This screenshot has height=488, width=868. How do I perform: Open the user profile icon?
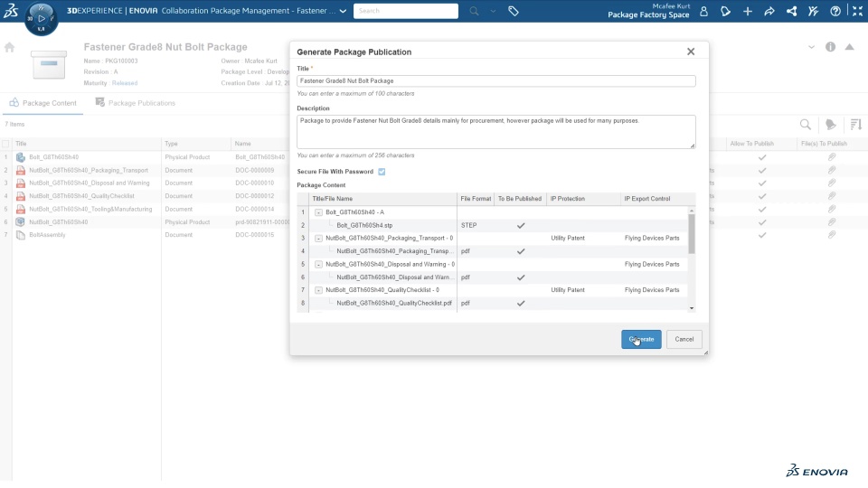pos(703,11)
